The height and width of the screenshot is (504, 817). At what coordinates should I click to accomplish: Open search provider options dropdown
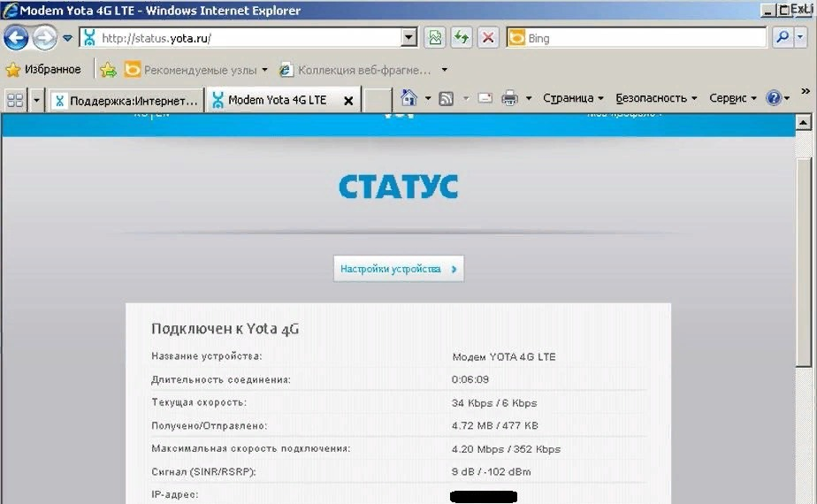(801, 37)
